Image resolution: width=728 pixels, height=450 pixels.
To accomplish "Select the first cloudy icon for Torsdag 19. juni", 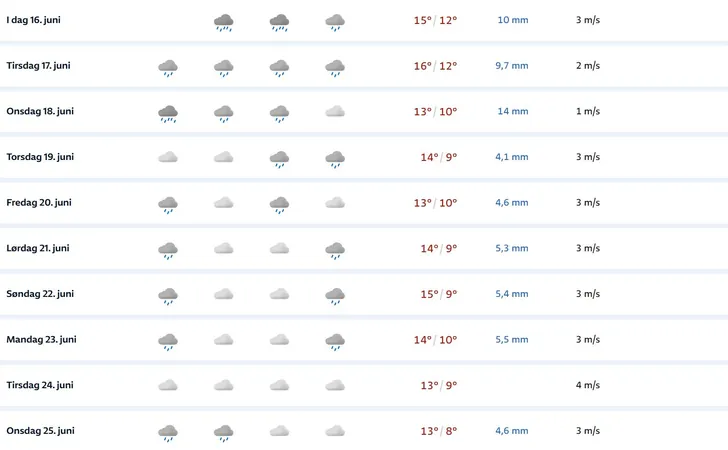I will tap(168, 157).
